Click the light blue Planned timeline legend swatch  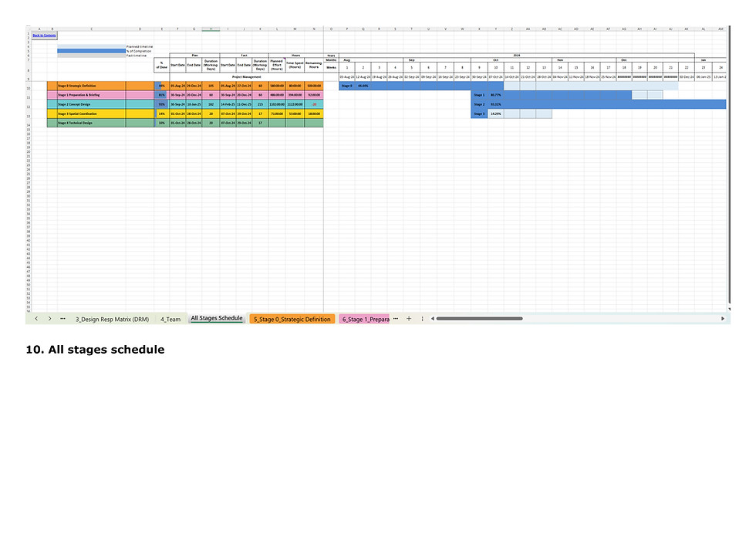coord(91,46)
